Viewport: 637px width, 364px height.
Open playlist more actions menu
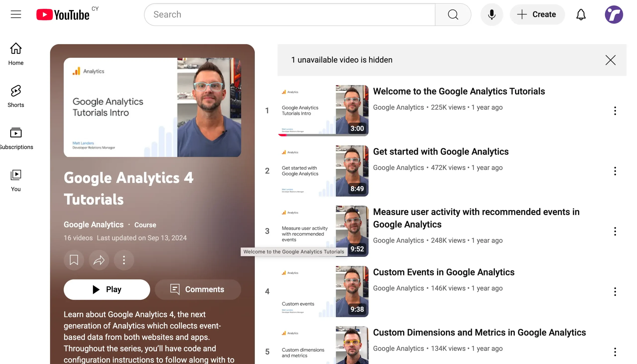pyautogui.click(x=124, y=260)
